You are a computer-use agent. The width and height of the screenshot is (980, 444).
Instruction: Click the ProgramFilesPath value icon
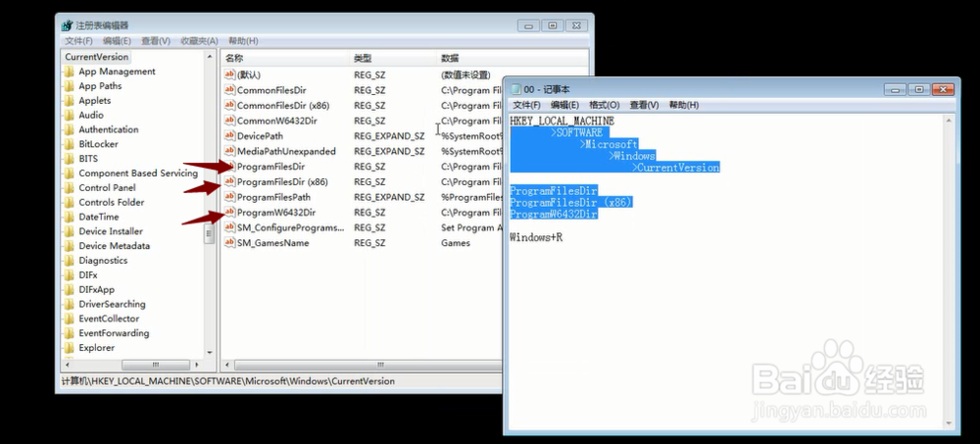pyautogui.click(x=229, y=197)
